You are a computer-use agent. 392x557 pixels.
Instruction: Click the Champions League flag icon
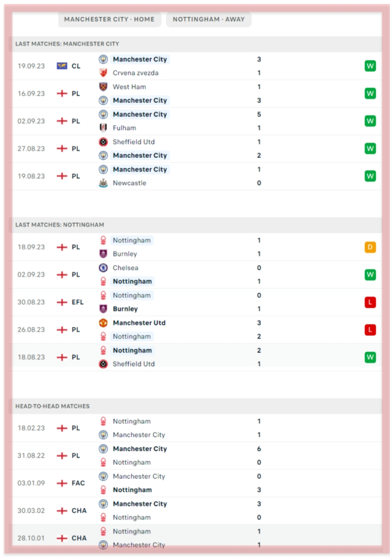click(x=62, y=66)
